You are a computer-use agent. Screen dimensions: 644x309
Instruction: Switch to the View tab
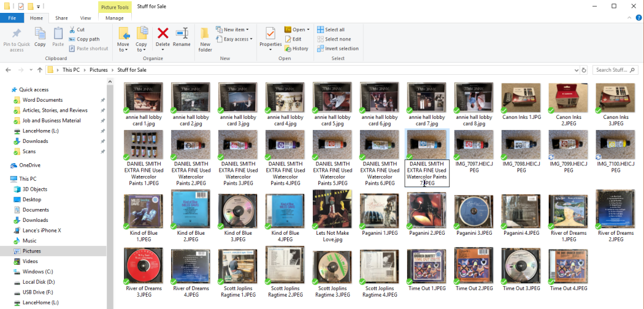[x=85, y=18]
